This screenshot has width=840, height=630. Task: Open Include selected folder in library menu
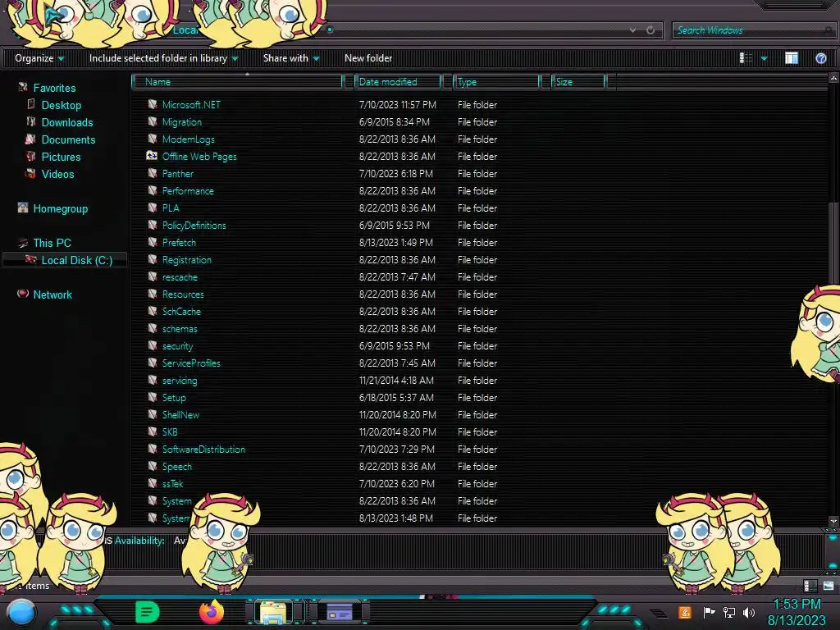pos(163,58)
